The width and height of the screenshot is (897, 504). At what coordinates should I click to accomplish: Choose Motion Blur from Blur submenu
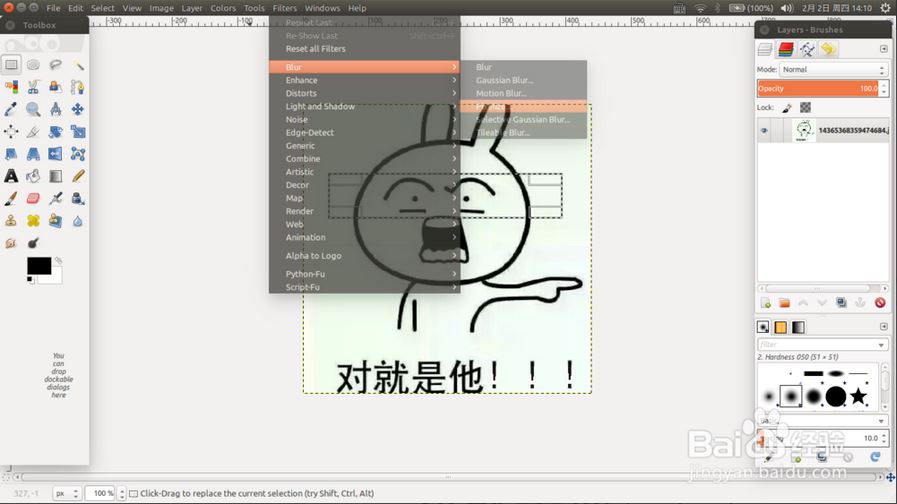pos(523,93)
